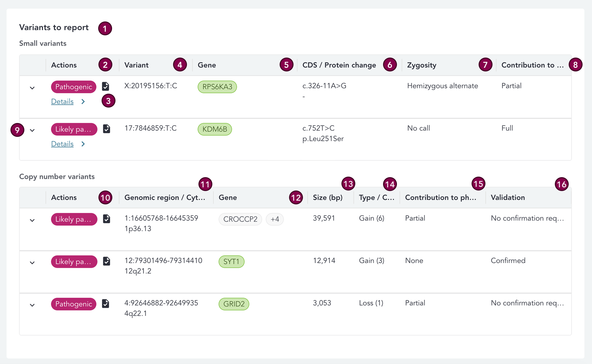Click the +4 additional genes badge
The width and height of the screenshot is (592, 364).
[x=275, y=219]
